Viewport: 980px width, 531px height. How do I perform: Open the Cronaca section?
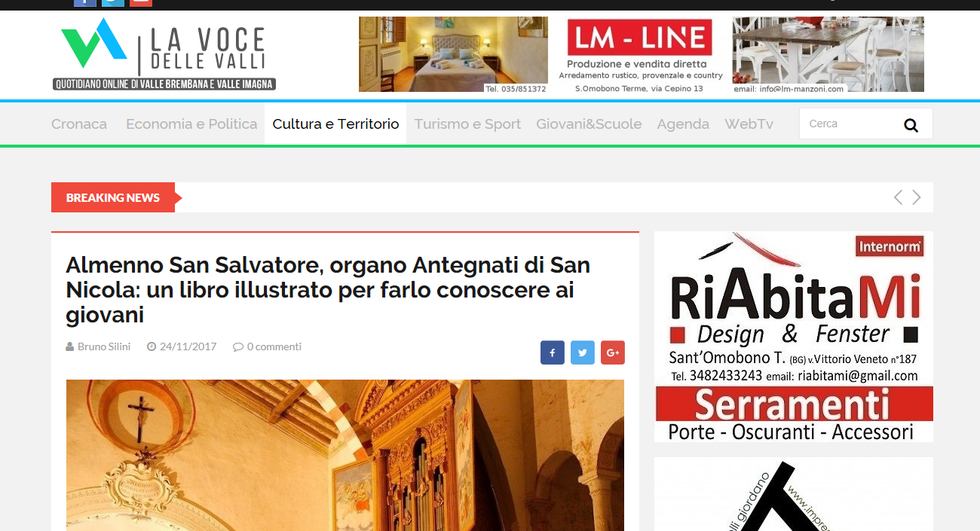(79, 124)
